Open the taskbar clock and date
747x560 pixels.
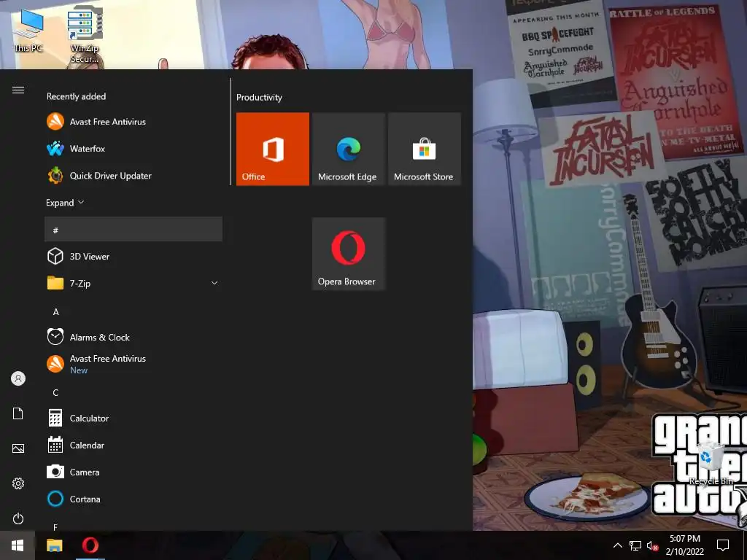point(685,545)
